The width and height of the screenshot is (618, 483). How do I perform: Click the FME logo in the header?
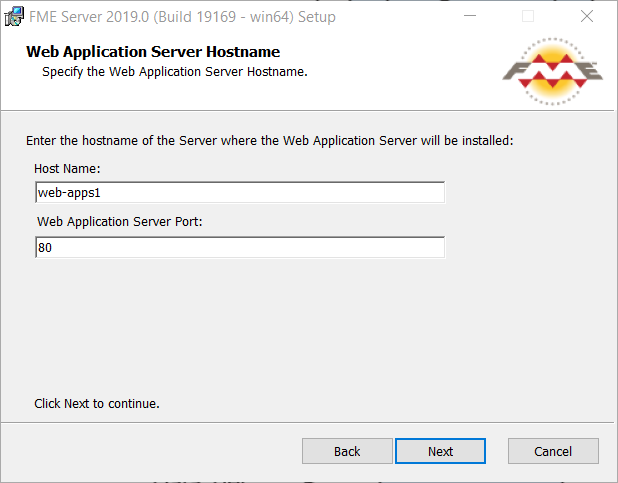click(552, 71)
